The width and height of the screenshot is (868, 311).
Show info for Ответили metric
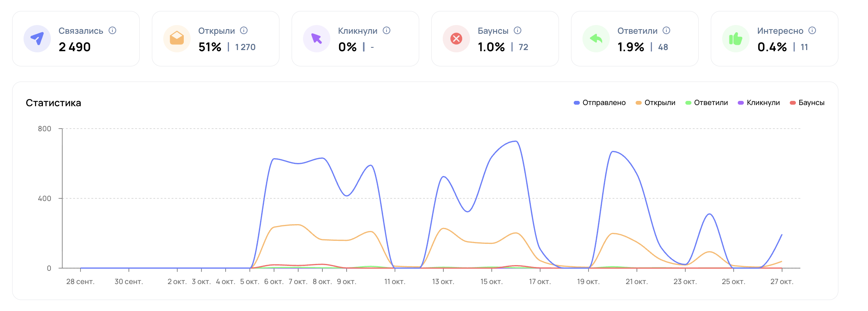click(666, 30)
